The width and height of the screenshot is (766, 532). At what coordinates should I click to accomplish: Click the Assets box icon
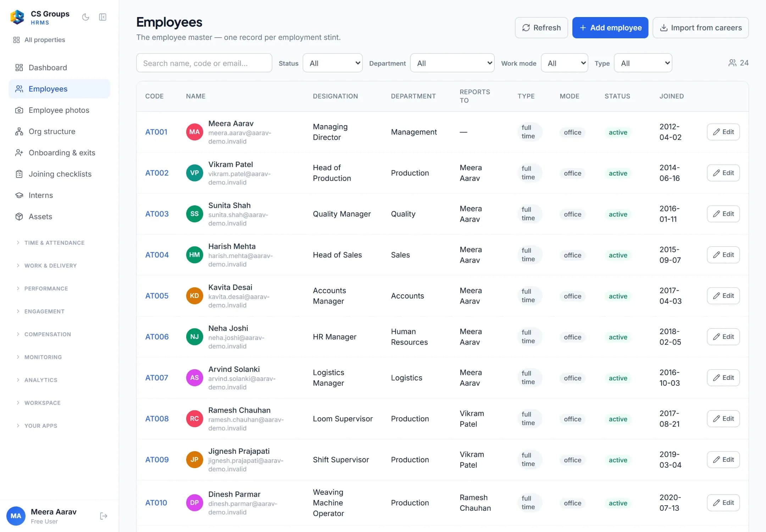tap(19, 216)
